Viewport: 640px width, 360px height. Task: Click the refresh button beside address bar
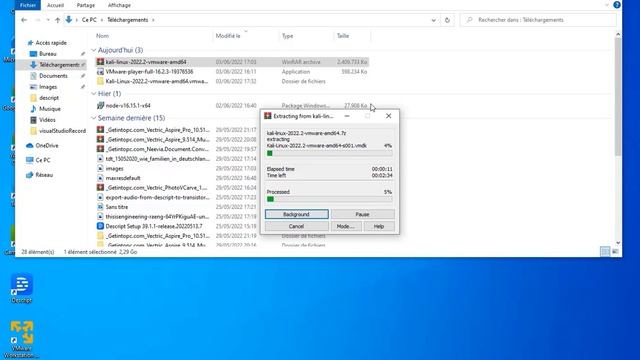(447, 20)
